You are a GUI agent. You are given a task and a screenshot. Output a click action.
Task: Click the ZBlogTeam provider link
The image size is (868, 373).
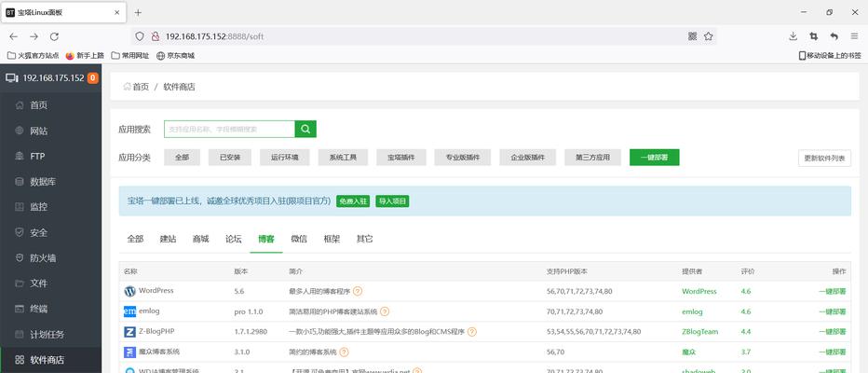click(699, 331)
